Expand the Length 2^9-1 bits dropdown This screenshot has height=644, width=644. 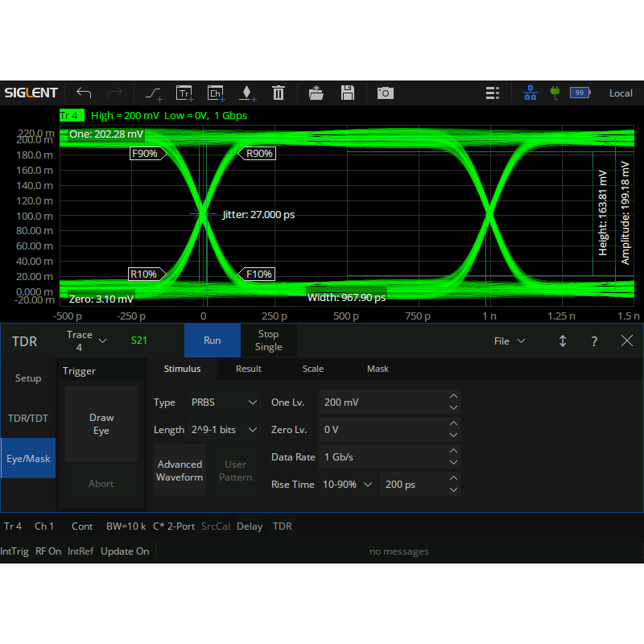coord(224,430)
